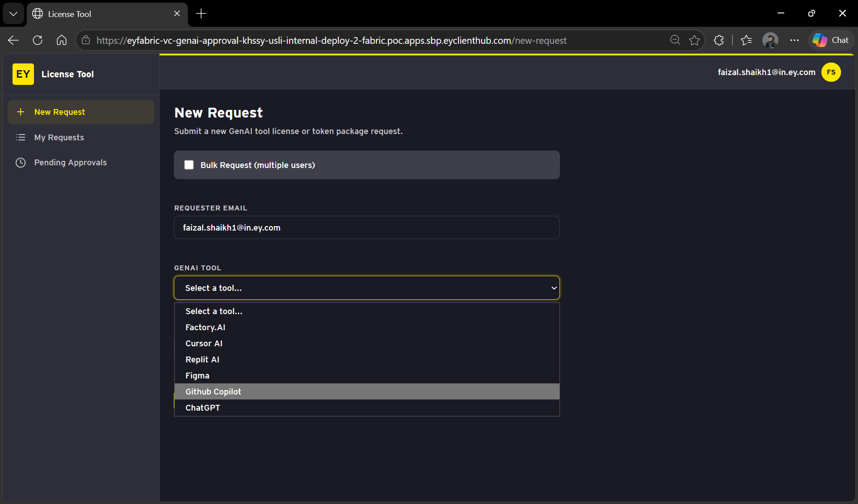
Task: Close the License Tool tab
Action: 177,14
